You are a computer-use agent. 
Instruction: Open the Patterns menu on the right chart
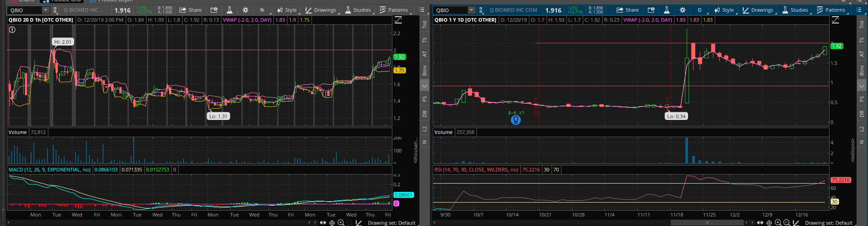point(831,10)
